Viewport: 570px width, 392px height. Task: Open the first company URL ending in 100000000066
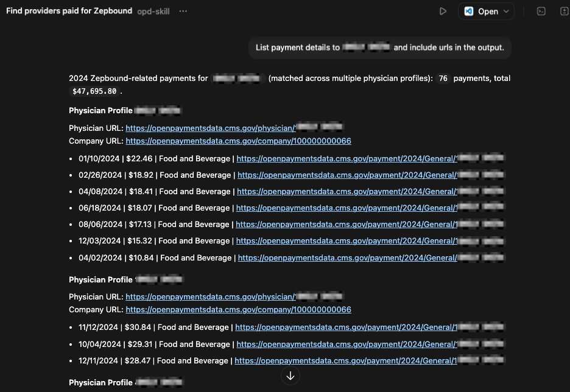pyautogui.click(x=238, y=141)
